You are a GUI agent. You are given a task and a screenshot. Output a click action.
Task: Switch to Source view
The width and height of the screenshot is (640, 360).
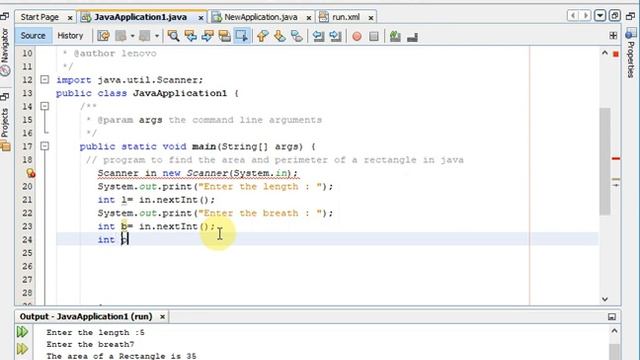click(33, 36)
